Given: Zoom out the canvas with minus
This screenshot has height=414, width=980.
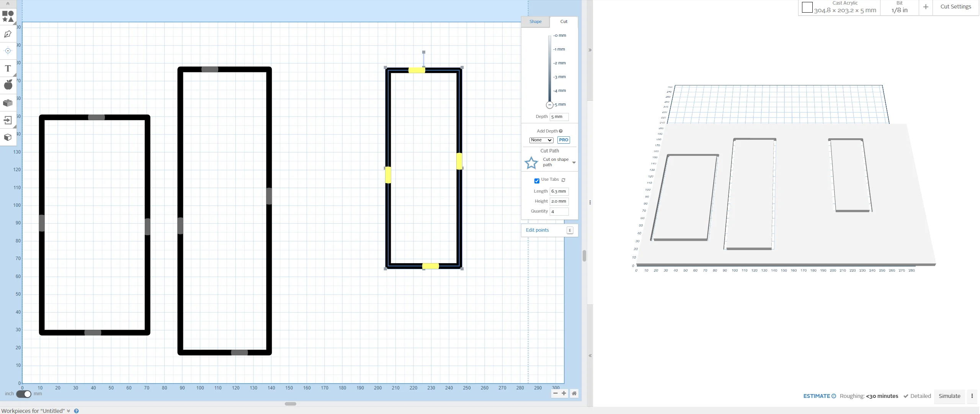Looking at the screenshot, I should 555,393.
